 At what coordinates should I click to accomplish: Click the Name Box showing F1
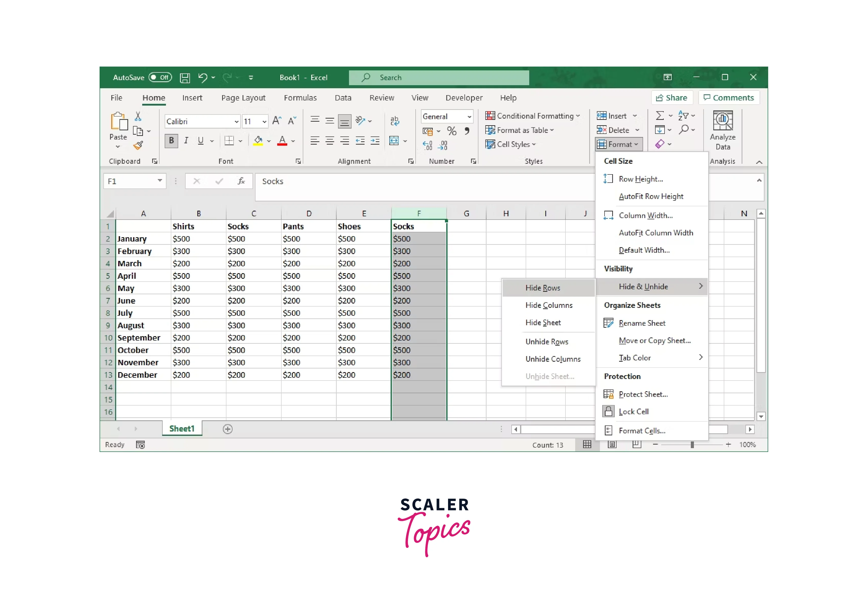tap(130, 181)
